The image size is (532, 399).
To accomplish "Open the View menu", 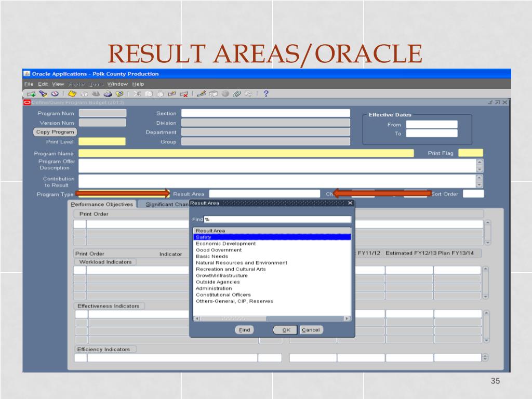I will coord(58,84).
